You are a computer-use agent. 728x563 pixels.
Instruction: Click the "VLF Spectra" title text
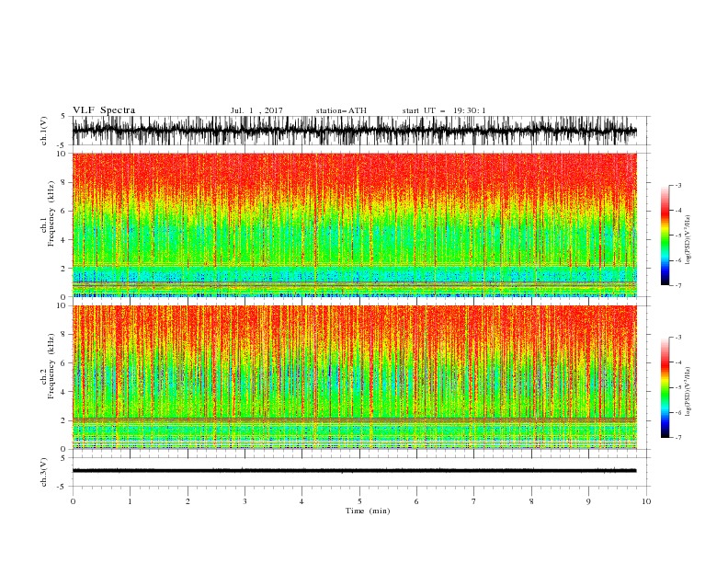(104, 110)
